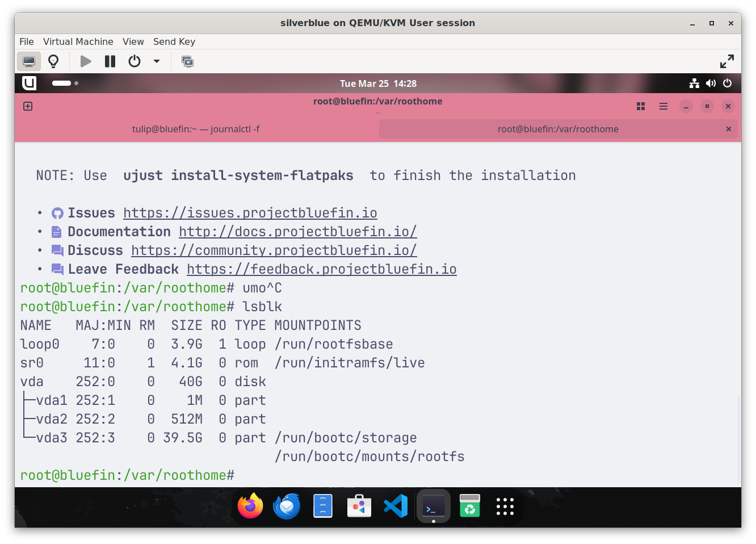Click the volume icon in top bar
The width and height of the screenshot is (756, 544).
tap(711, 83)
